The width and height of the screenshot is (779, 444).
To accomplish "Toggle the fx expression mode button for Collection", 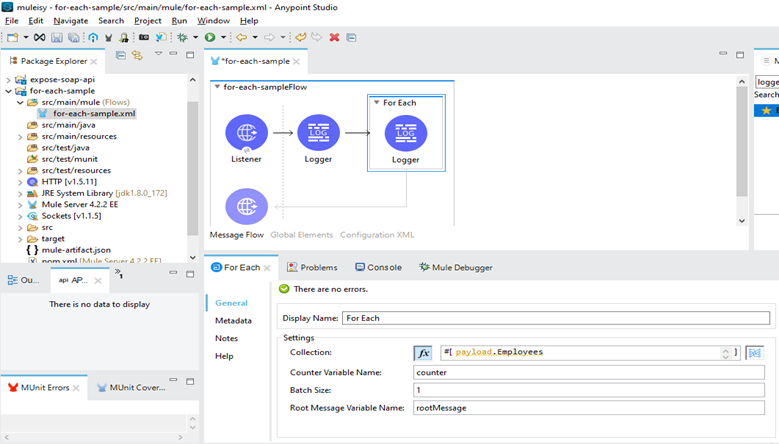I will click(x=422, y=353).
